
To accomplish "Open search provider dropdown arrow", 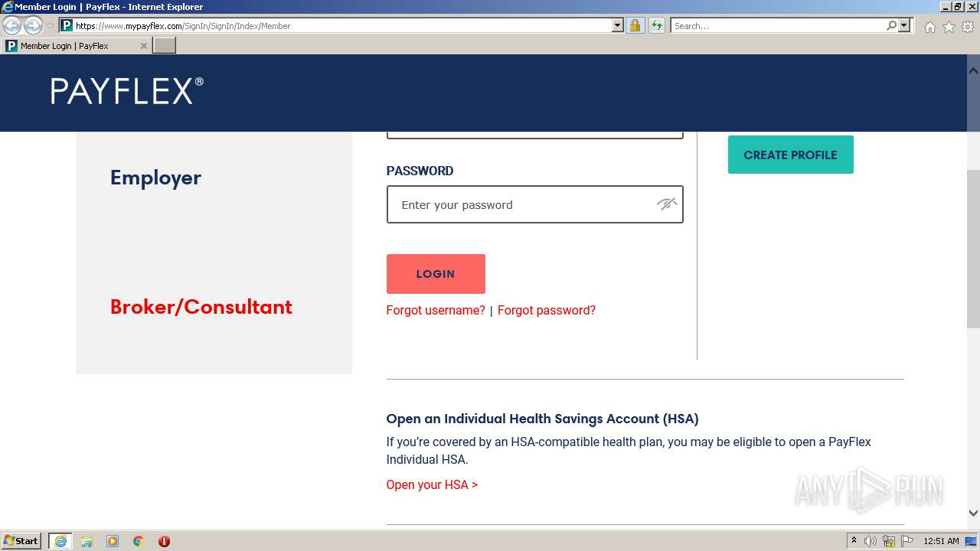I will pyautogui.click(x=904, y=26).
